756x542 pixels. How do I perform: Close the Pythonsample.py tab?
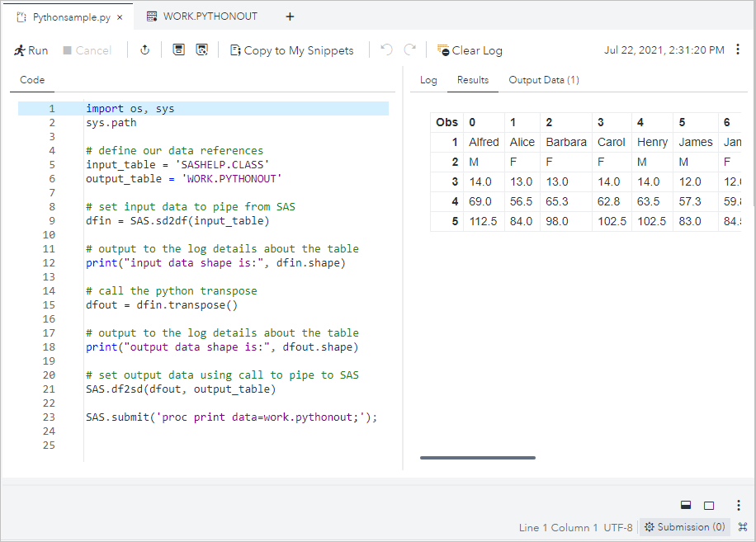tap(120, 16)
